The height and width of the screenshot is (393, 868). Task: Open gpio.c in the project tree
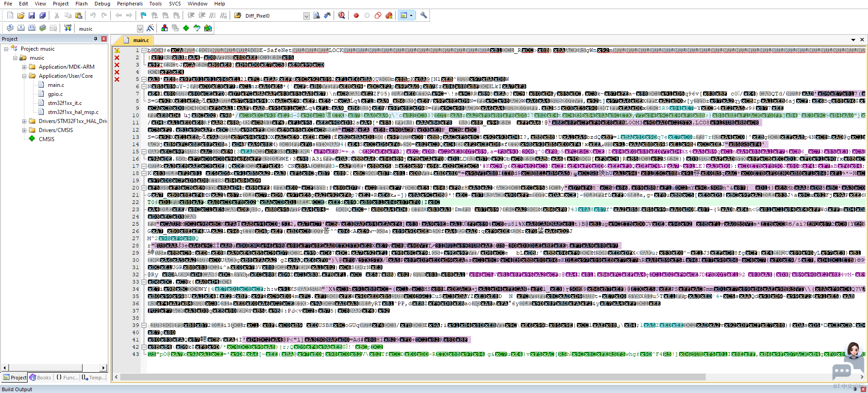[55, 94]
